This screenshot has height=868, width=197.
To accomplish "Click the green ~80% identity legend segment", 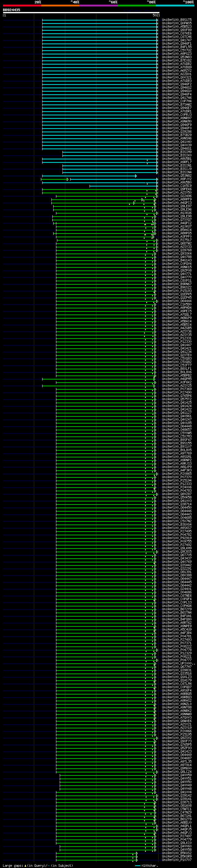I will coord(137,6).
